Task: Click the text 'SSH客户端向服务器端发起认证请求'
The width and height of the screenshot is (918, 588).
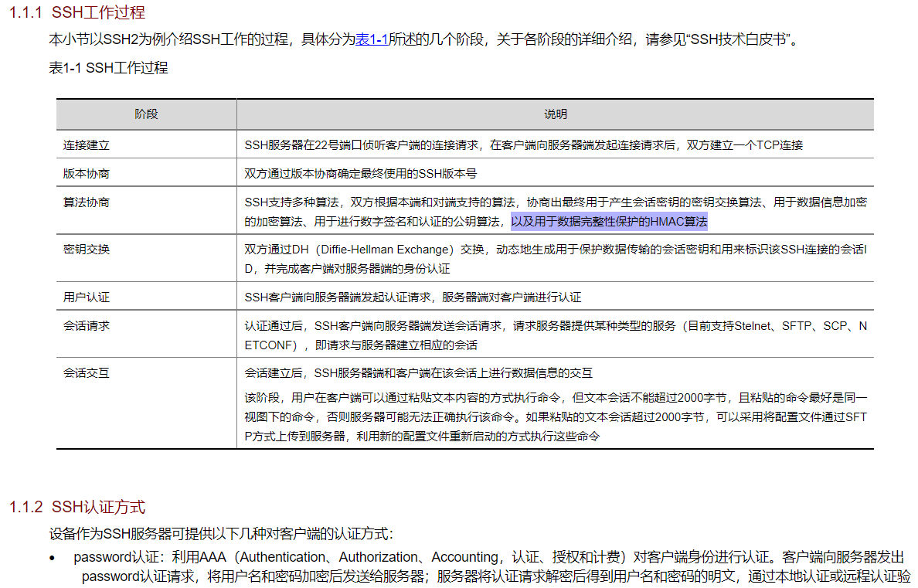Action: [x=338, y=297]
